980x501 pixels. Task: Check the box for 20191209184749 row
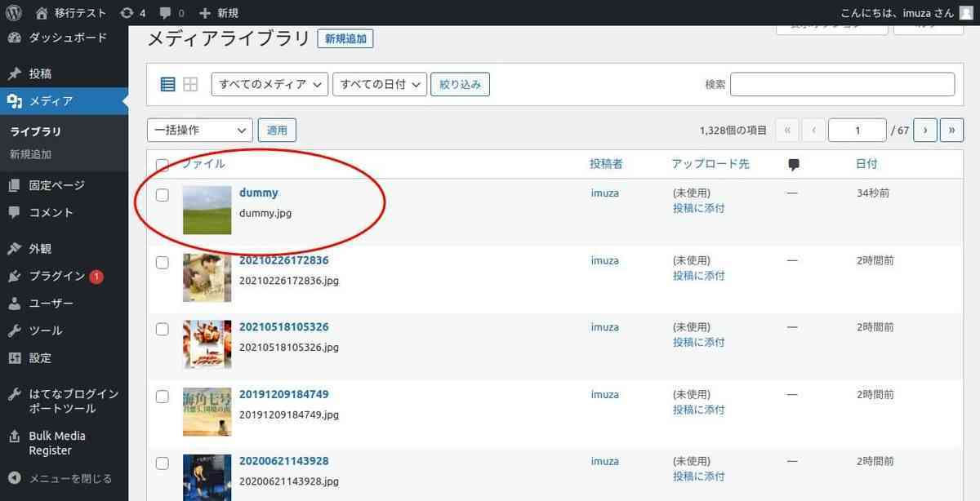(163, 397)
